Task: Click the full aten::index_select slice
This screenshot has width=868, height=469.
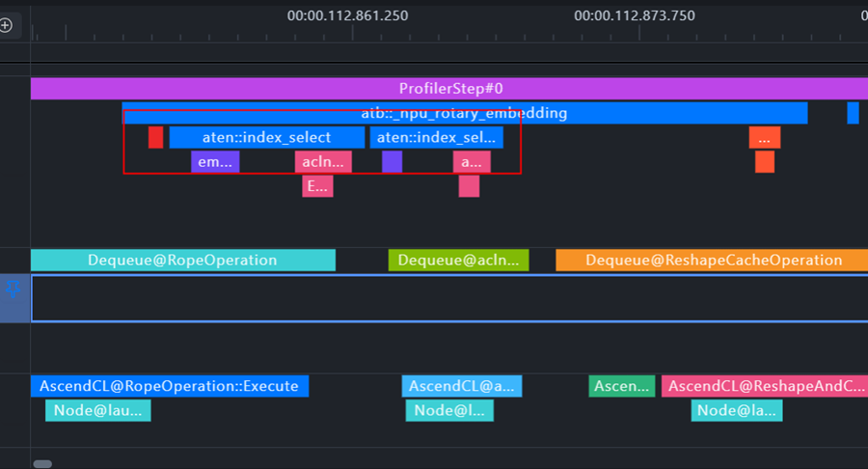Action: pos(267,137)
